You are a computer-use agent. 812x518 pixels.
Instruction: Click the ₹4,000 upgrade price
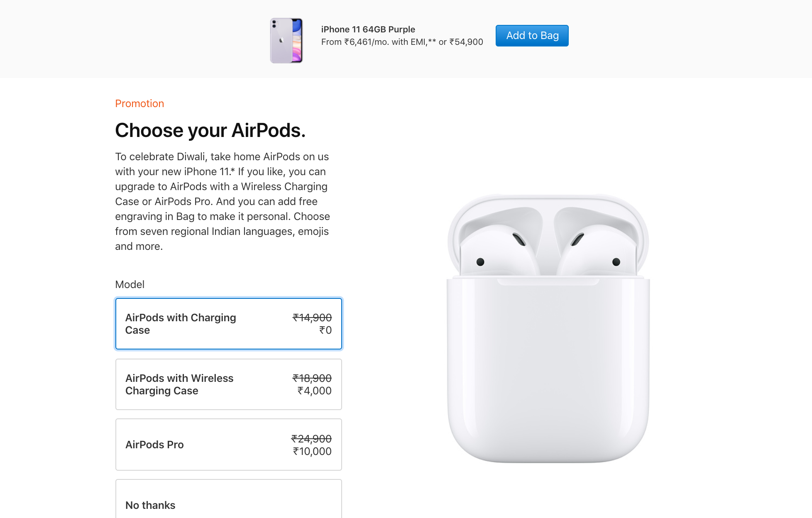point(314,391)
